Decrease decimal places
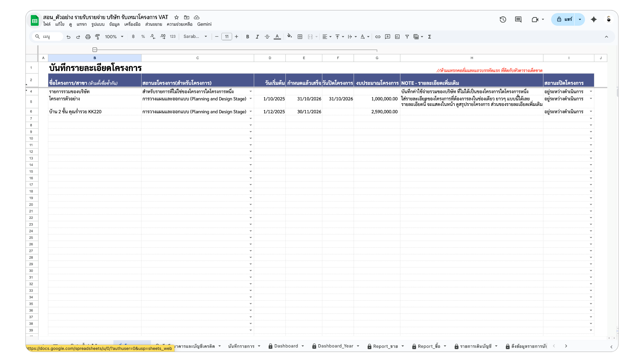 click(x=153, y=37)
